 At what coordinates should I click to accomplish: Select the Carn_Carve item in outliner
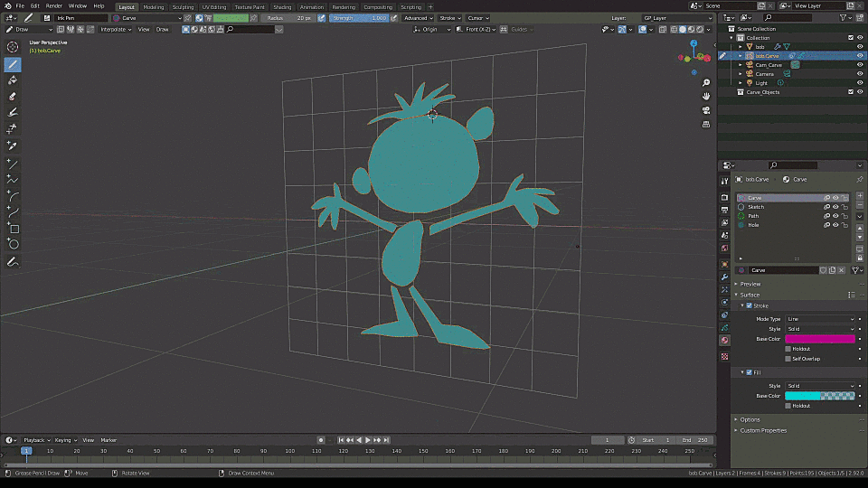coord(769,65)
